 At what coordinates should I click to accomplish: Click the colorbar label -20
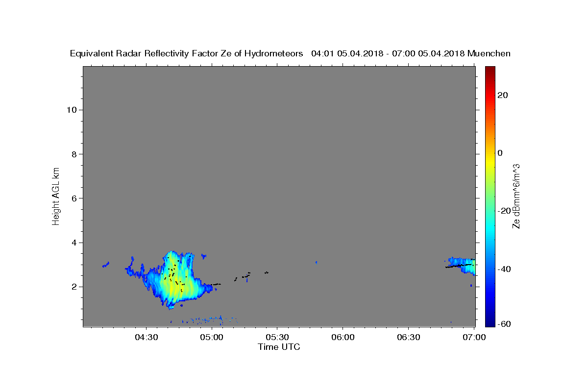(505, 211)
